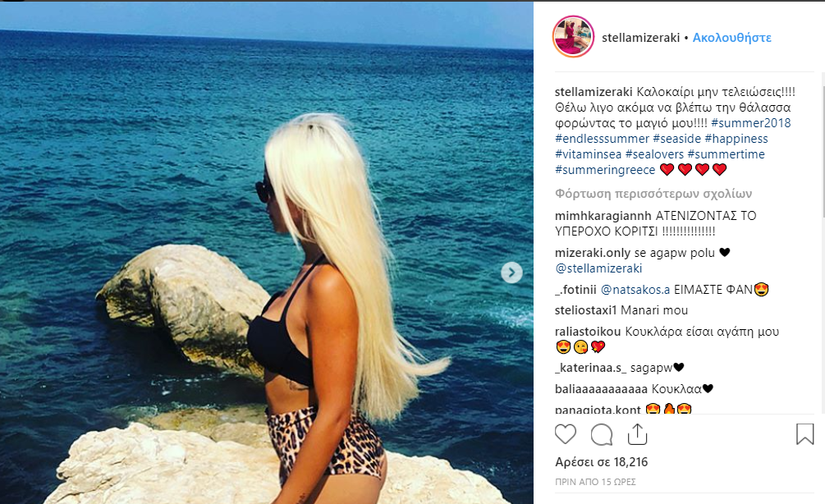825x504 pixels.
Task: Open the @stellamizeraki mention in comments
Action: point(598,268)
